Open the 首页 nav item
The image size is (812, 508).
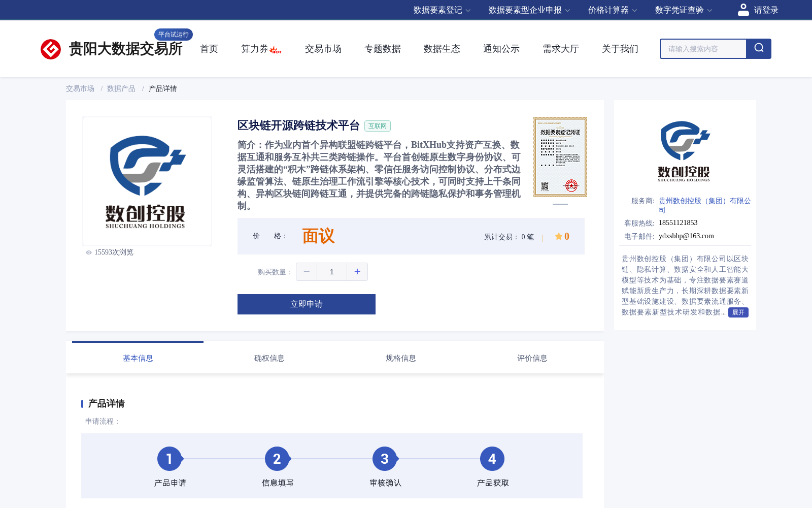click(x=209, y=49)
